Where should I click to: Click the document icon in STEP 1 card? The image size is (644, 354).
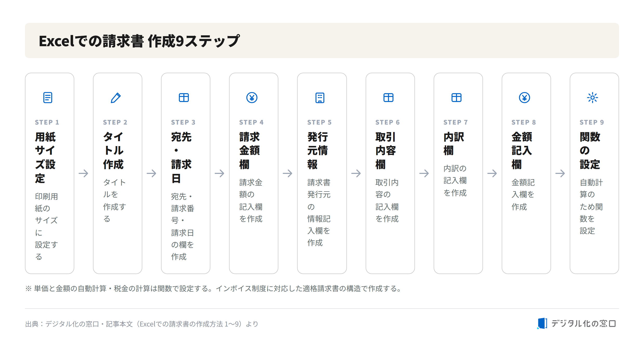pos(48,98)
